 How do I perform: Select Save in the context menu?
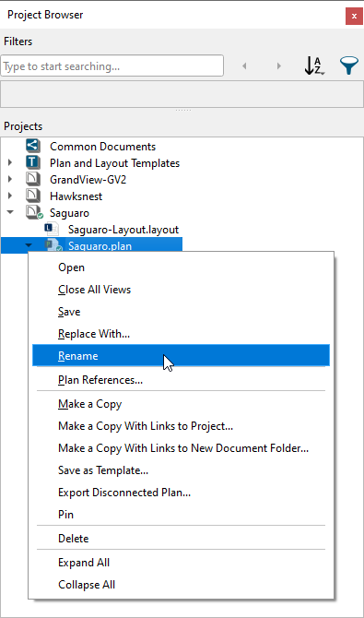point(181,312)
